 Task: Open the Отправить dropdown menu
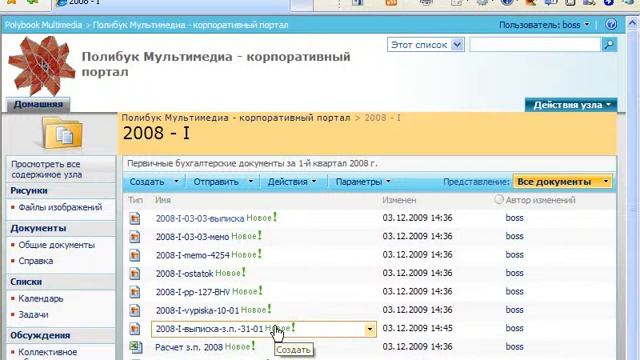(x=223, y=182)
